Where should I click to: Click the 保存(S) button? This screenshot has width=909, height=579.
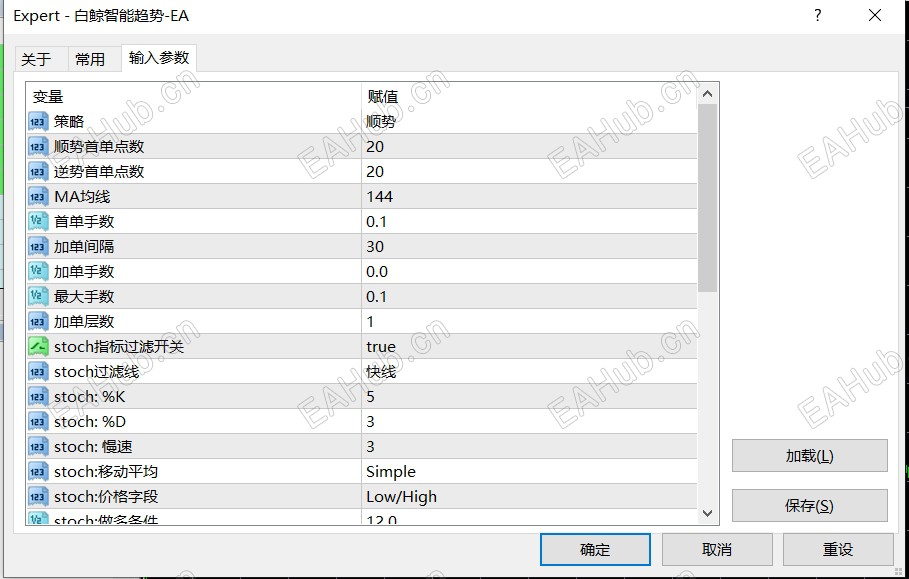[809, 505]
